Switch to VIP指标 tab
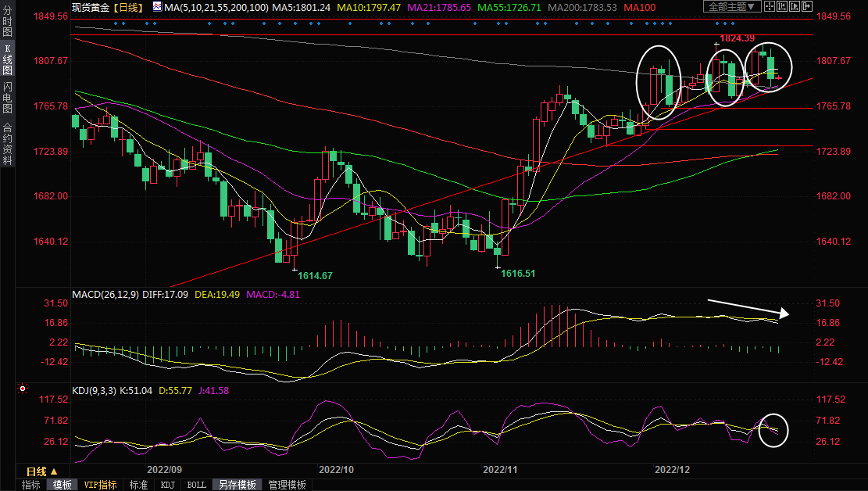 pos(100,485)
